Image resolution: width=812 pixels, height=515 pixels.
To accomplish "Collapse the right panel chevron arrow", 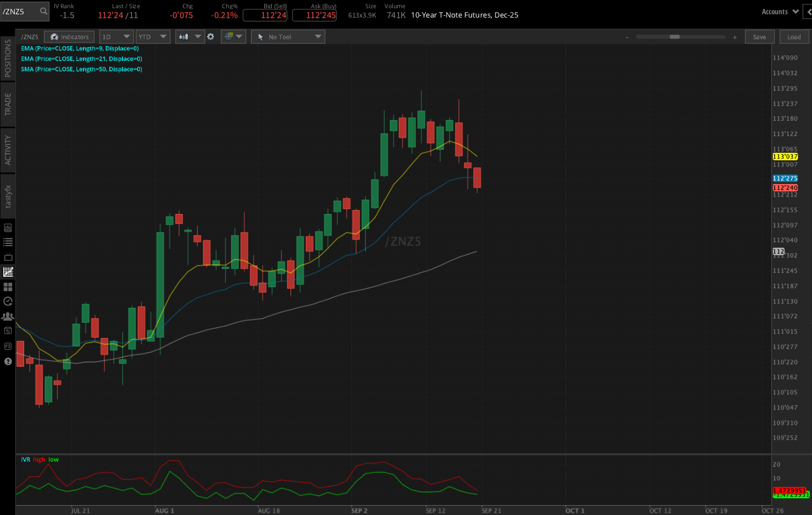I will 808,12.
